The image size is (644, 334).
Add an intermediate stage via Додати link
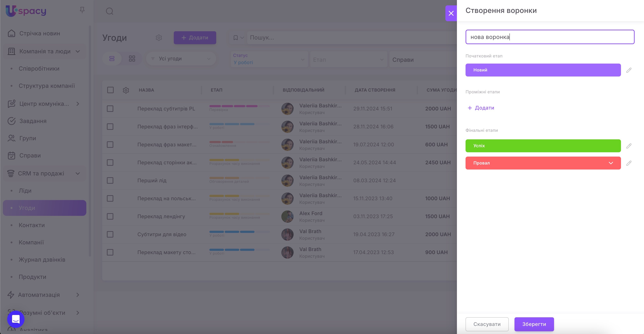(481, 108)
